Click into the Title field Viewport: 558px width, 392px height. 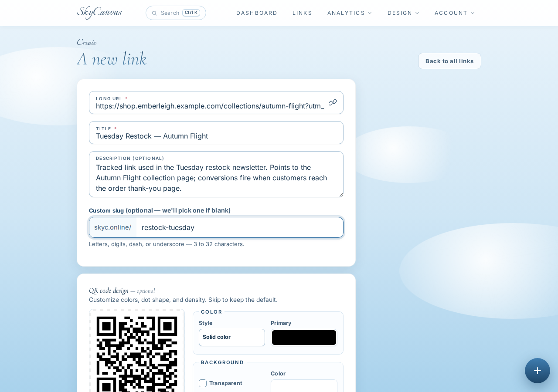216,133
